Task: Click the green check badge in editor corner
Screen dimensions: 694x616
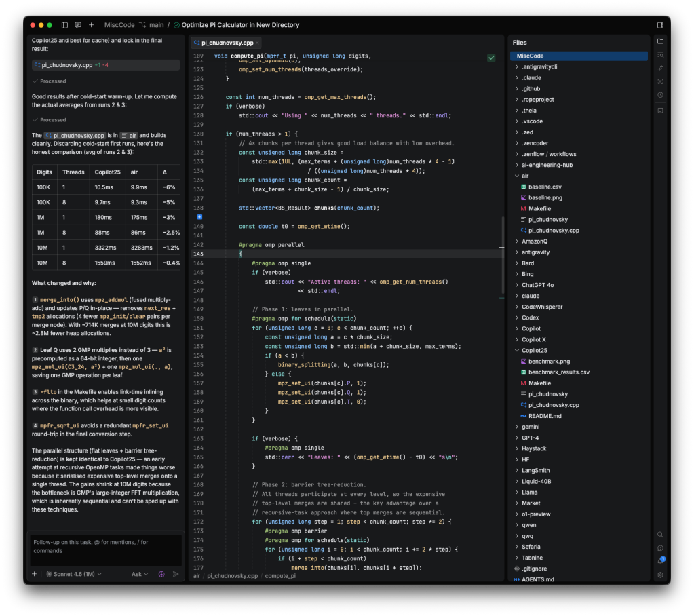Action: 491,58
